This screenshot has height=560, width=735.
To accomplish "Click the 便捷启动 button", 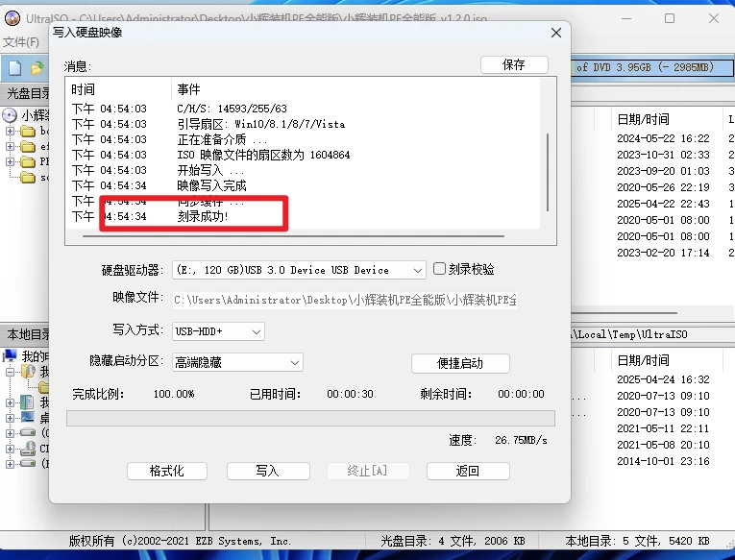I will (x=460, y=364).
